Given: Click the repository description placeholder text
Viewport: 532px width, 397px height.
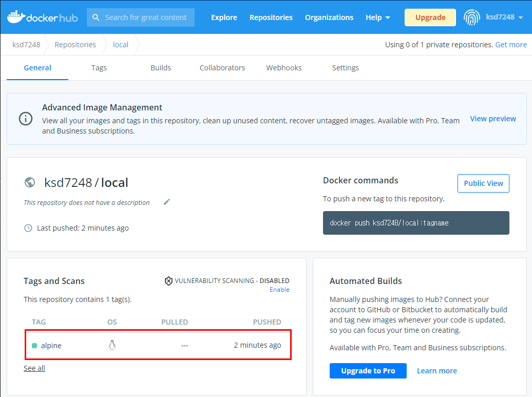Looking at the screenshot, I should point(86,202).
